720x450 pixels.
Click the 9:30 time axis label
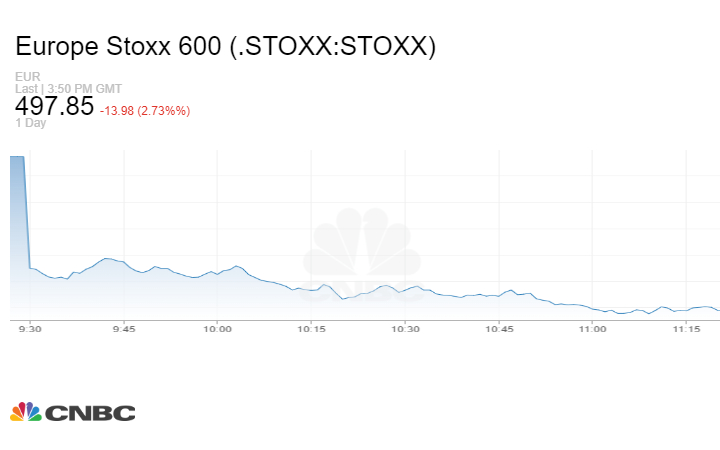pos(31,328)
